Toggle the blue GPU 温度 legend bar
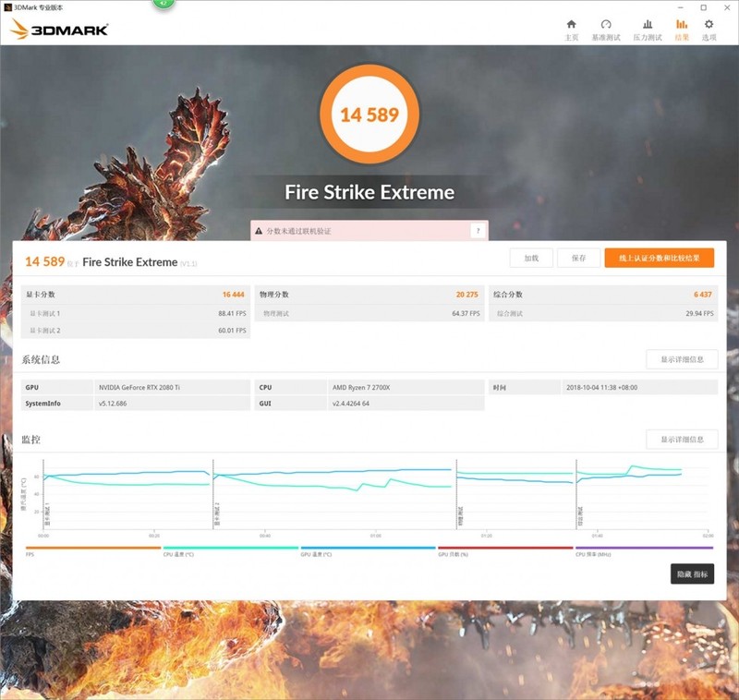Viewport: 739px width, 700px height. pyautogui.click(x=368, y=548)
